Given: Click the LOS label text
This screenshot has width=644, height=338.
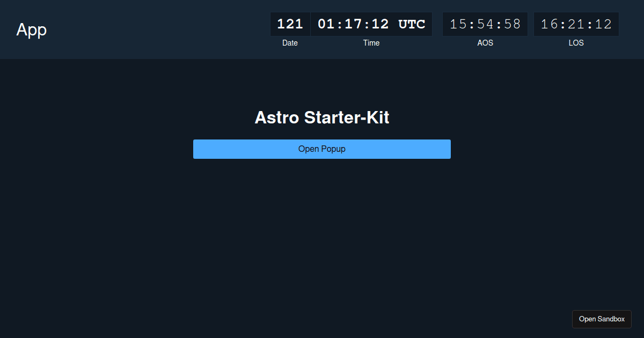Looking at the screenshot, I should click(x=576, y=43).
